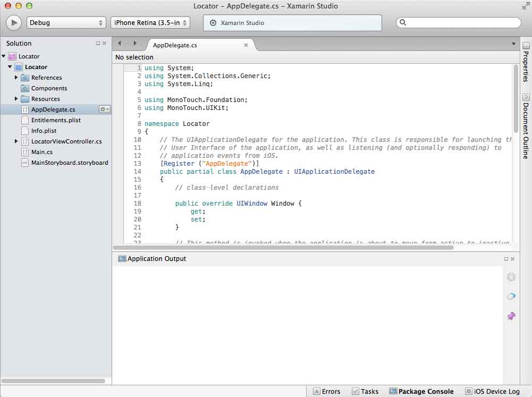532x397 pixels.
Task: Click the horizontal scrollbar of the code editor
Action: (283, 247)
